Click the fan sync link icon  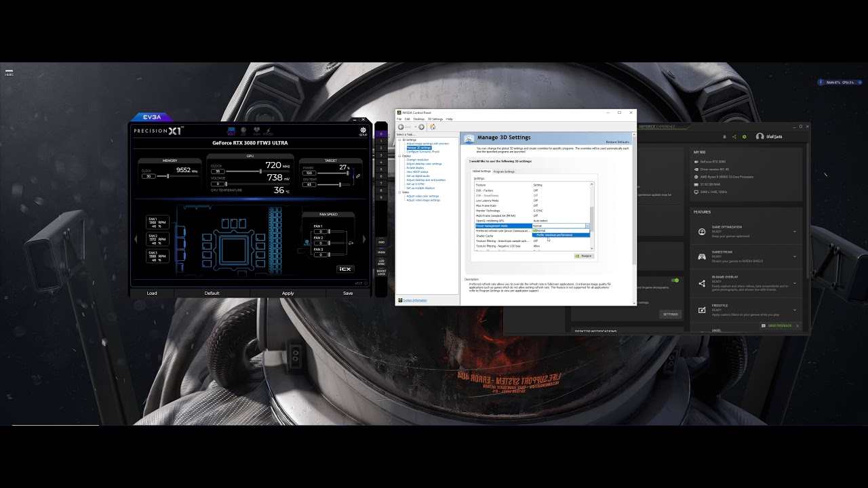(351, 243)
